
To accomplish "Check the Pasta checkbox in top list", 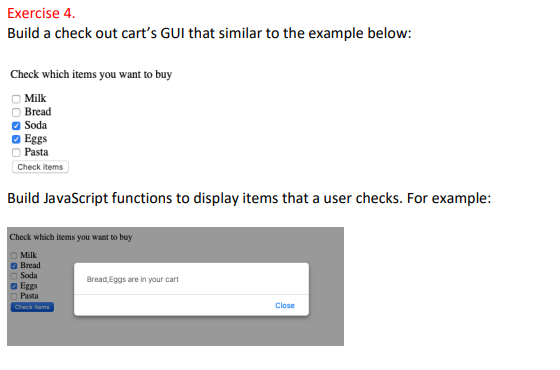I will click(16, 152).
